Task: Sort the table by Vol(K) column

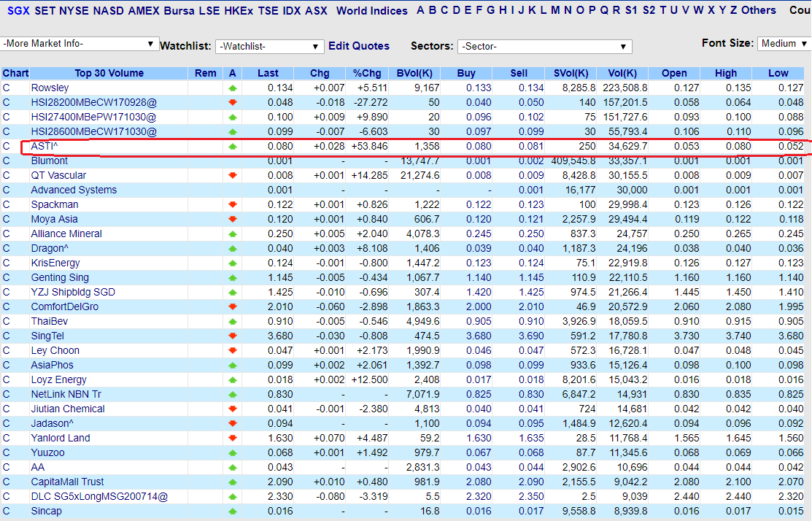Action: 622,73
